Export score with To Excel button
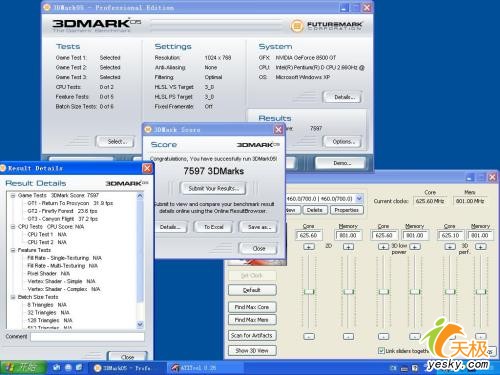 (214, 227)
